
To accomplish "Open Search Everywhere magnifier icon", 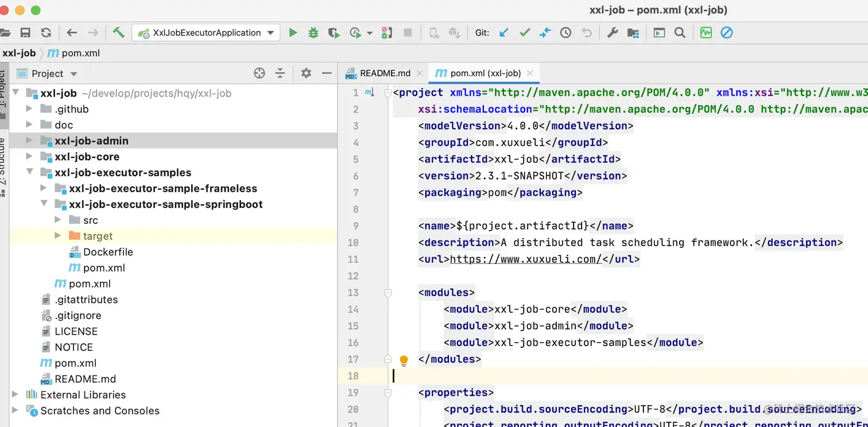I will 680,33.
